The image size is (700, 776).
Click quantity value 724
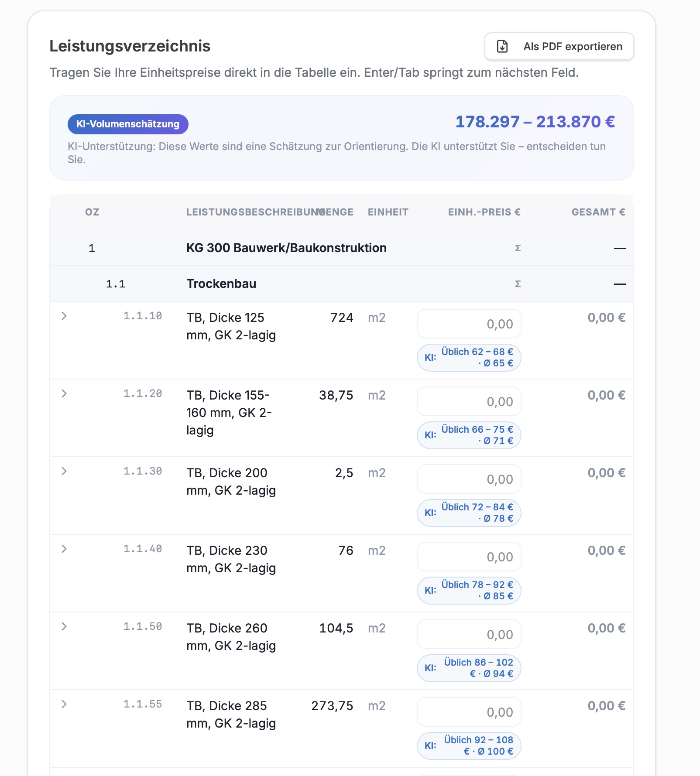(342, 318)
